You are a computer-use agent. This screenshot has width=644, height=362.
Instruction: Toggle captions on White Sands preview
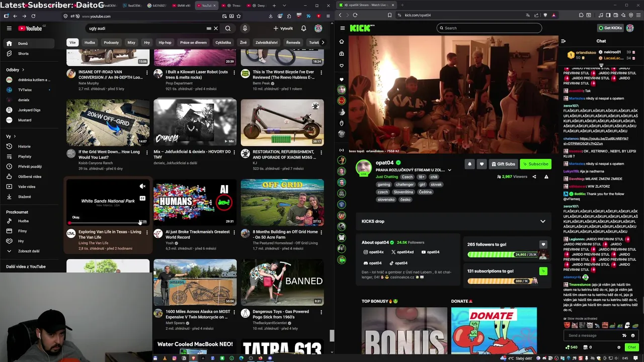142,198
